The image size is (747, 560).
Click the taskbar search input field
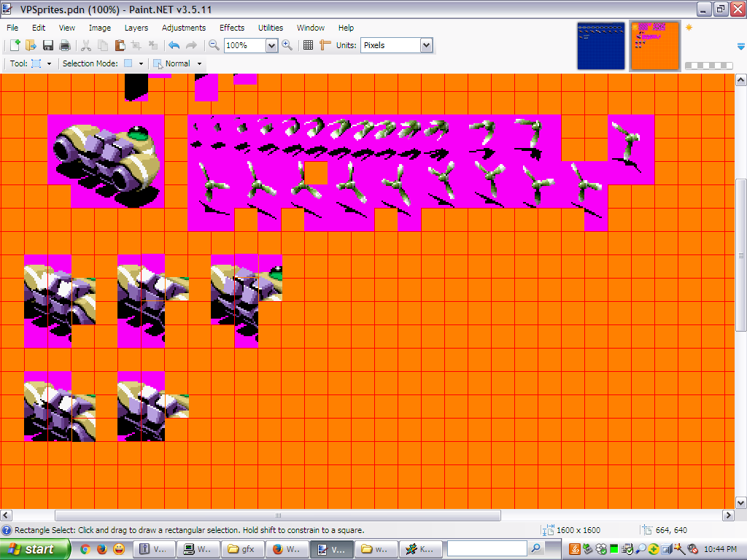487,548
